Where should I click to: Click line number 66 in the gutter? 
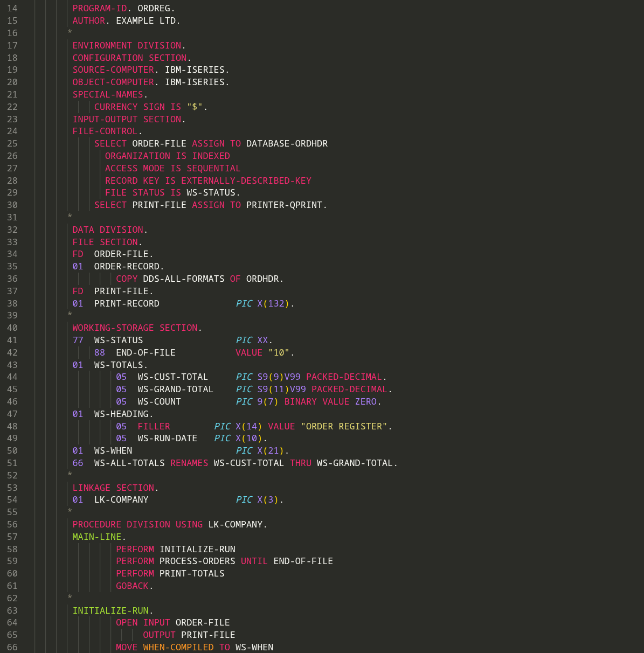[12, 648]
